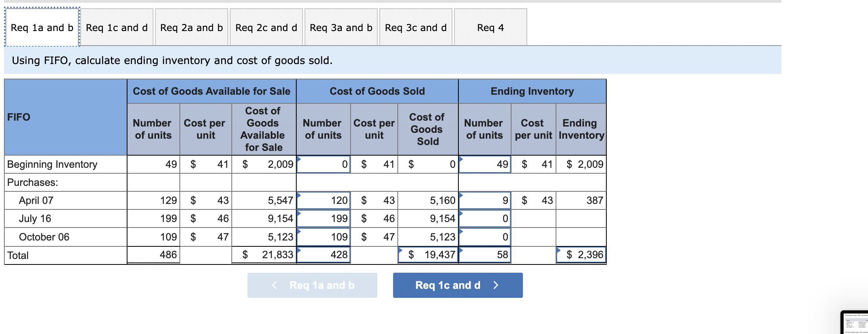Click July 16 units available value 199

pos(168,218)
